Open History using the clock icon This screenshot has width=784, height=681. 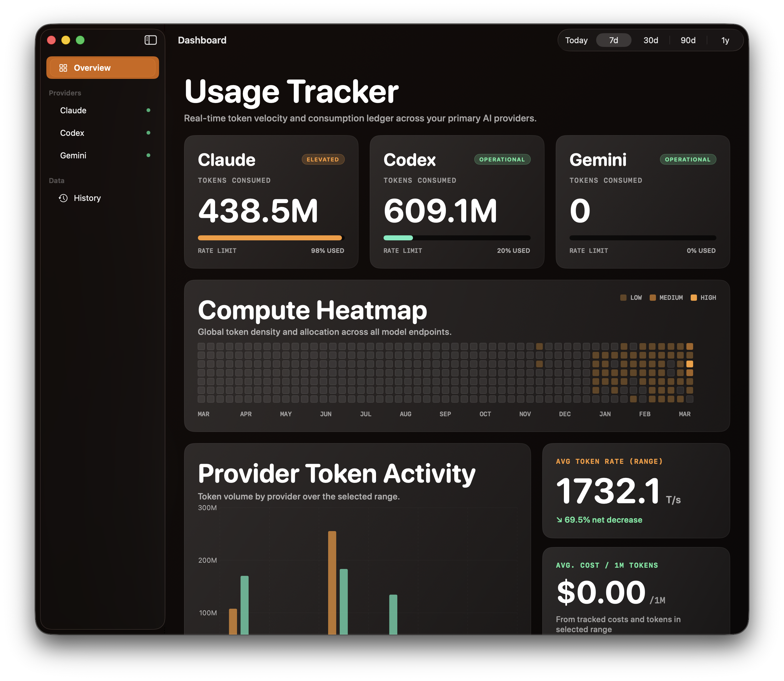pos(64,197)
